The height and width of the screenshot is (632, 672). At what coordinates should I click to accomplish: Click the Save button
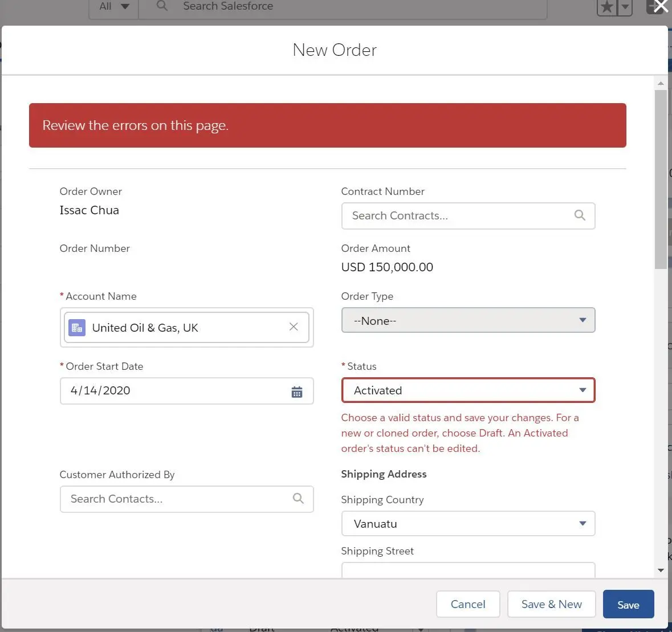click(x=628, y=604)
